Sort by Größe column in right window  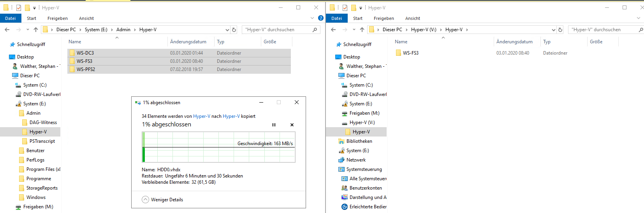coord(596,42)
